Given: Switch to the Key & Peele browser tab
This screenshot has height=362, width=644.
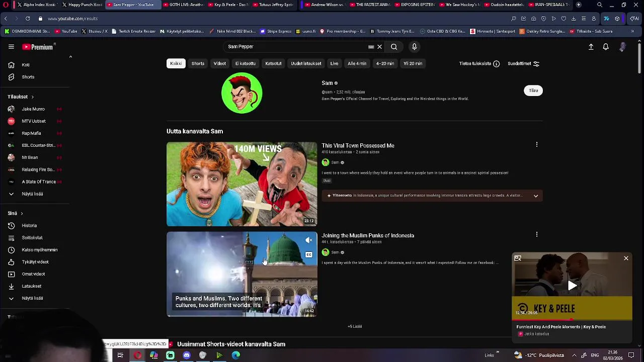Looking at the screenshot, I should (228, 5).
